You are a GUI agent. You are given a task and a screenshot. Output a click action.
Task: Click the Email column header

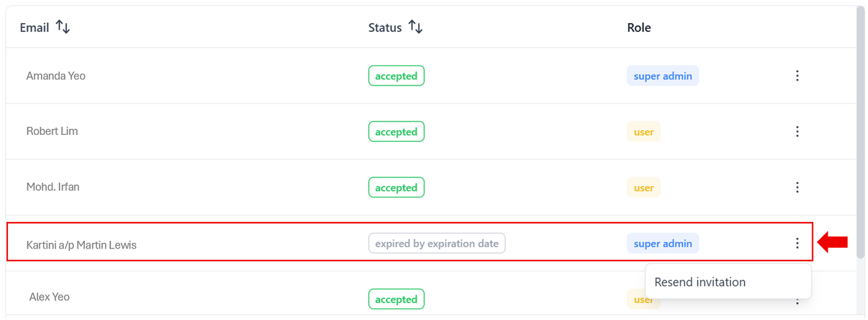35,27
